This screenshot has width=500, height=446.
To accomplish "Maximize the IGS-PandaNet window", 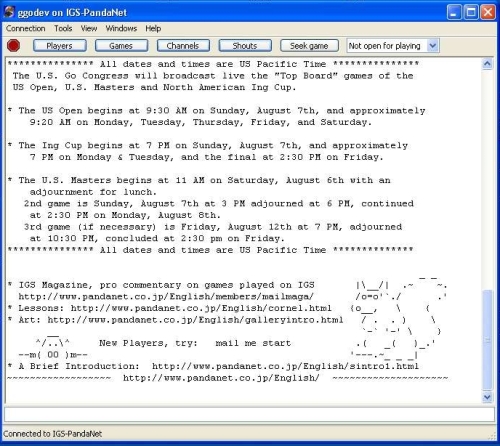I will tap(471, 13).
